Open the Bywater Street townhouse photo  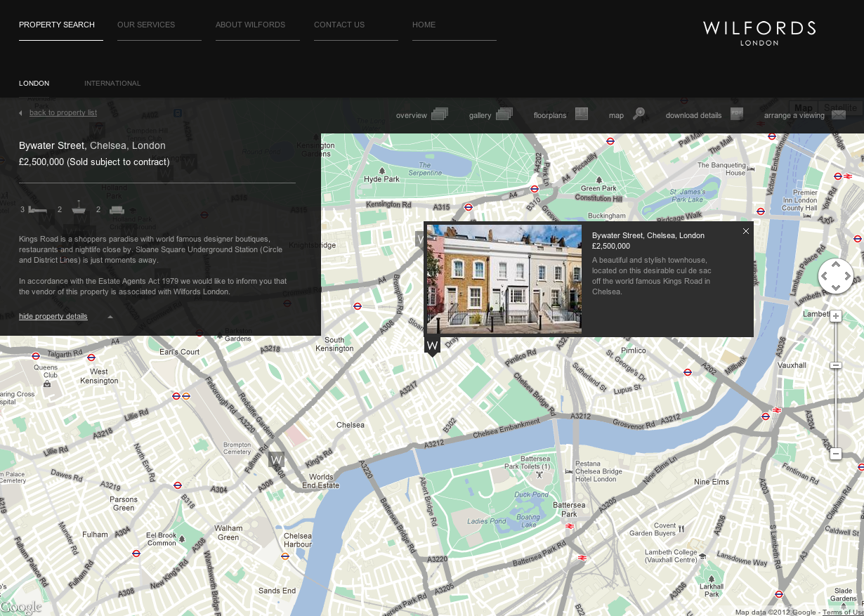coord(504,279)
